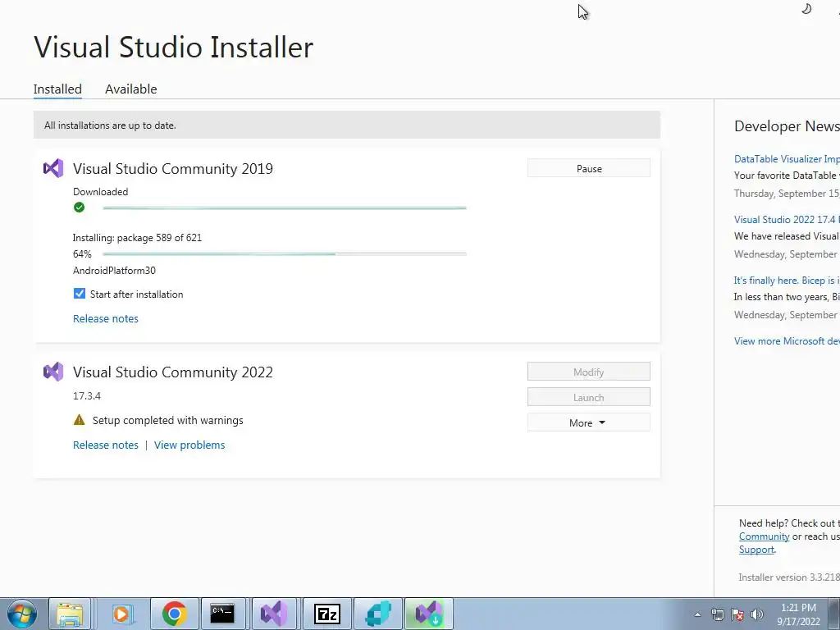Click the Visual Studio Community 2022 title
Screen dimensions: 840x630
173,372
